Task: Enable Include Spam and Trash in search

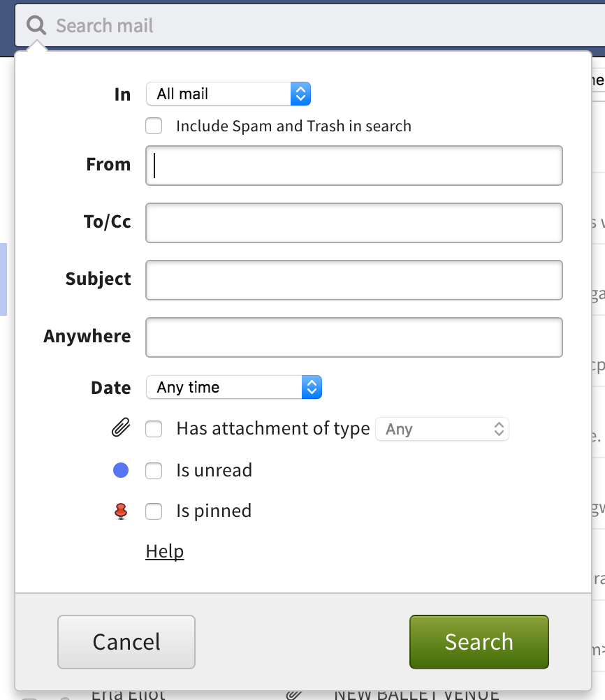Action: tap(154, 126)
